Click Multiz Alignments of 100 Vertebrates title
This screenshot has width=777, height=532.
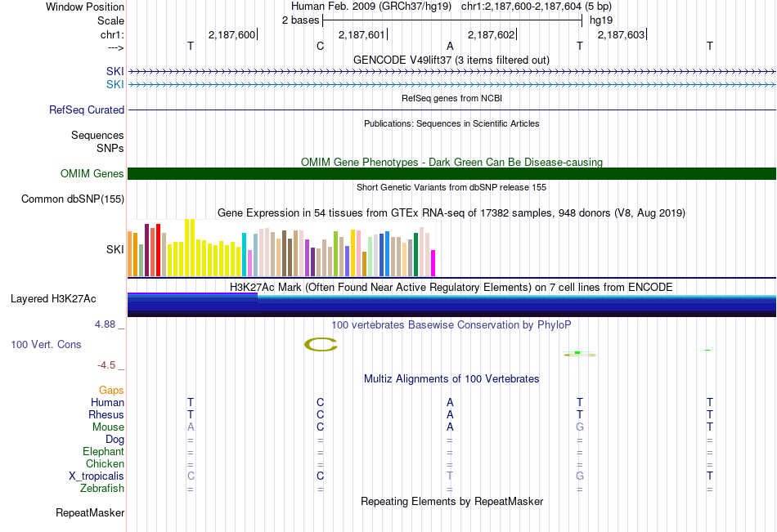[451, 379]
